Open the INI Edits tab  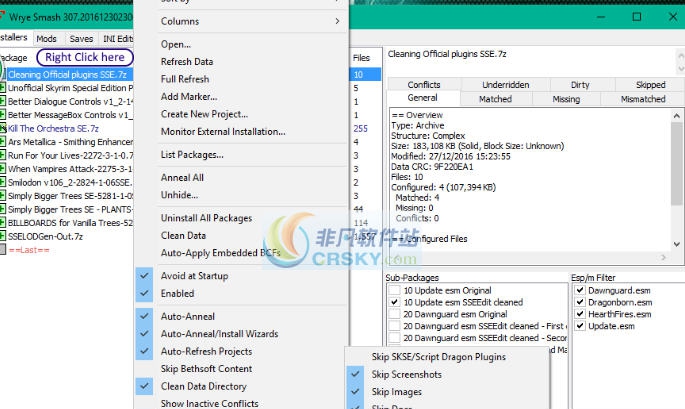117,38
